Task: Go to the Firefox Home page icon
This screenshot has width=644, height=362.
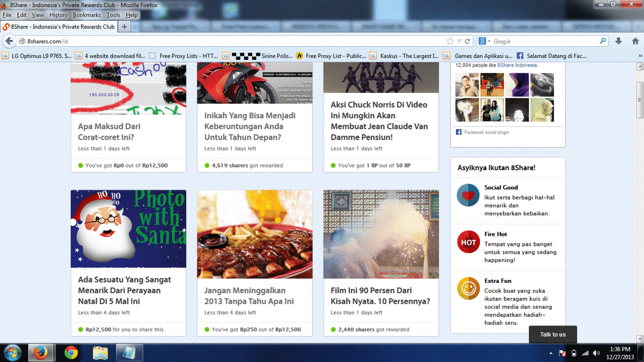Action: pos(635,41)
